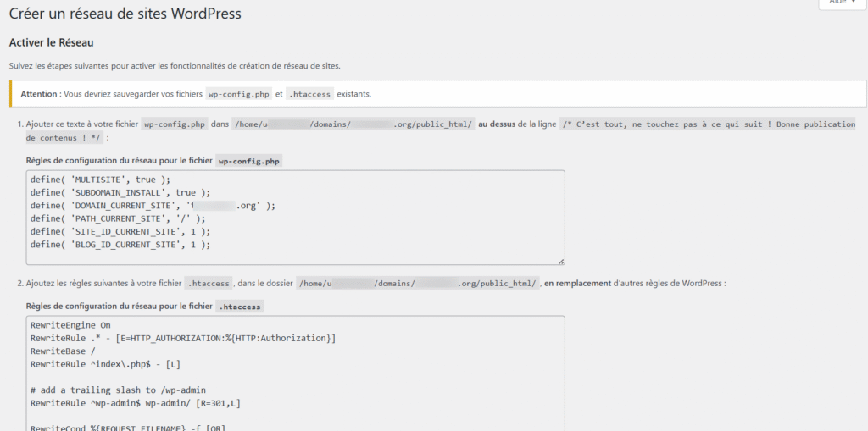Image resolution: width=868 pixels, height=431 pixels.
Task: Click the RewriteRule ^wp-admin$ redirect line
Action: click(x=136, y=403)
